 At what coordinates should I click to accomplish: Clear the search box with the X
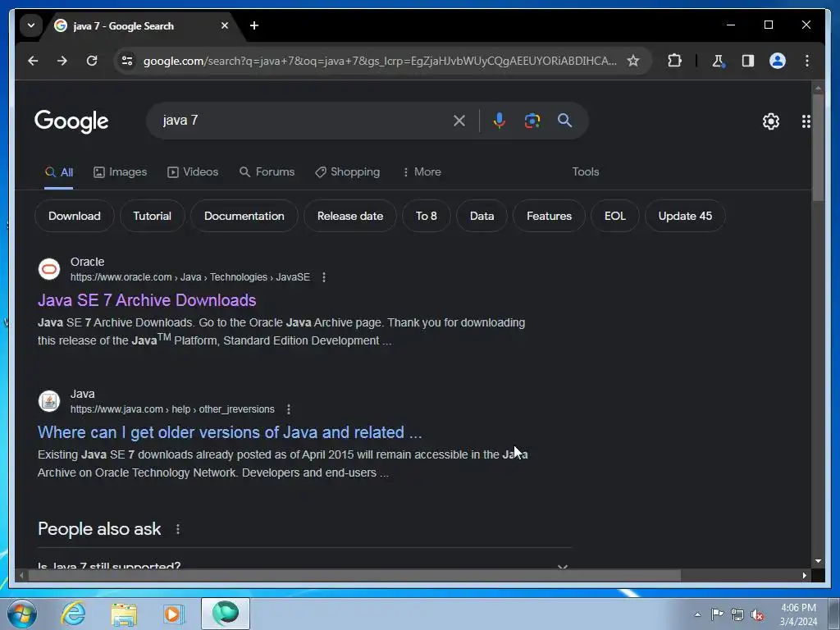pos(459,121)
